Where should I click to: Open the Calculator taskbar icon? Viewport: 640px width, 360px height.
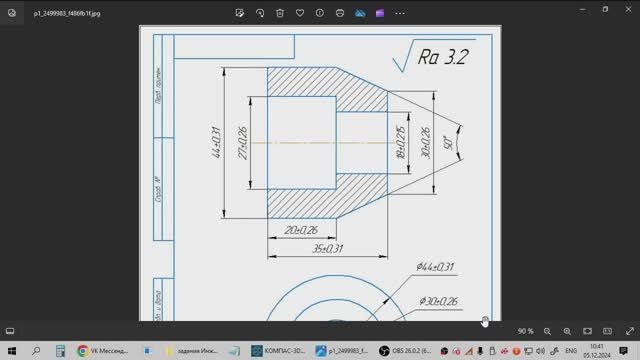(60, 351)
